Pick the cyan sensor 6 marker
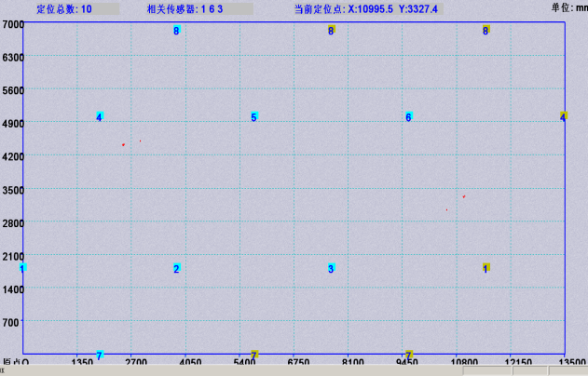The height and width of the screenshot is (376, 588). tap(408, 117)
